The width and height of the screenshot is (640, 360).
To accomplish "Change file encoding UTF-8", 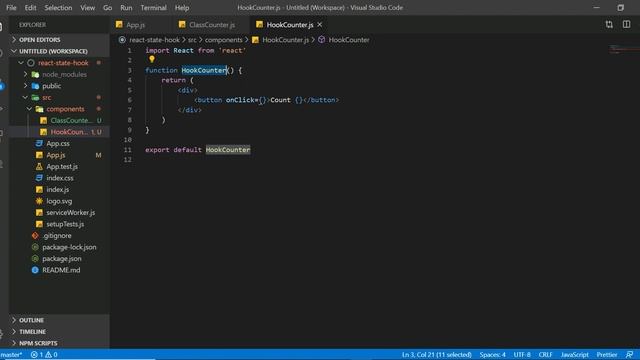I will [x=522, y=355].
